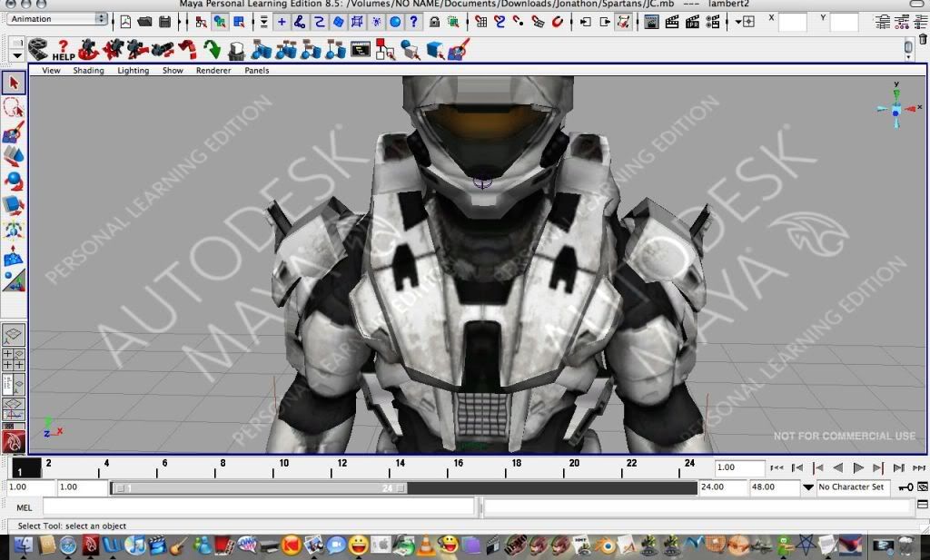Image resolution: width=930 pixels, height=560 pixels.
Task: Save the scene with the floppy disk icon
Action: pyautogui.click(x=165, y=22)
